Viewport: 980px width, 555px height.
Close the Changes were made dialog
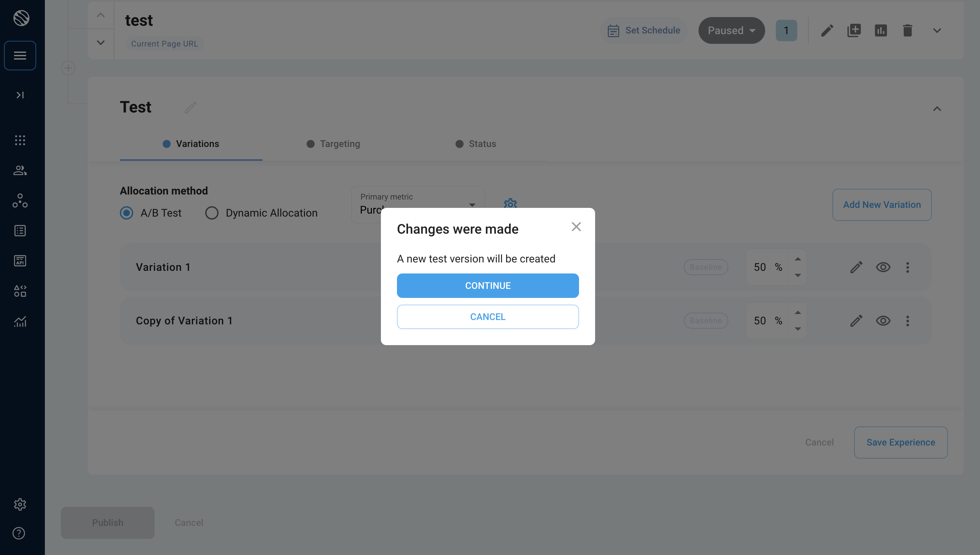[x=576, y=227]
